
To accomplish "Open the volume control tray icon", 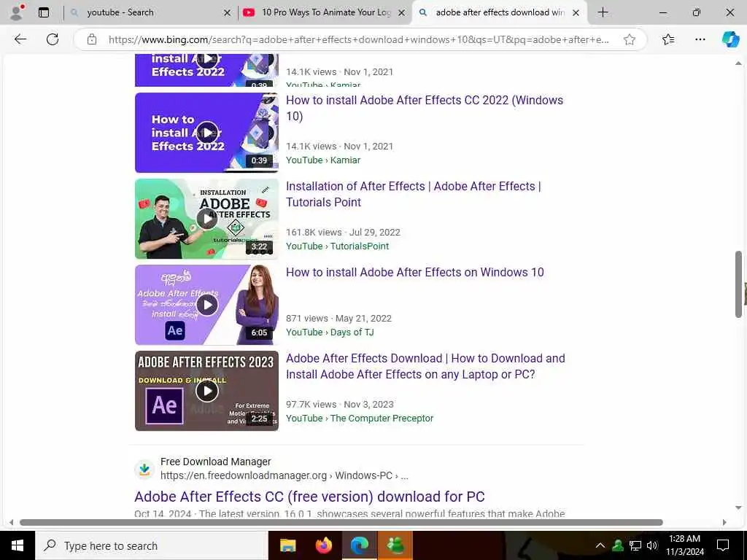I will 652,545.
